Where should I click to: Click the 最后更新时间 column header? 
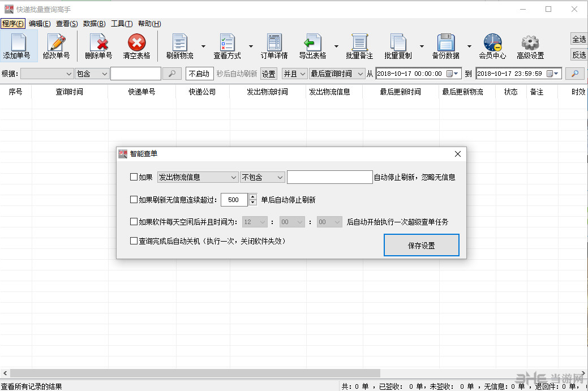click(401, 92)
